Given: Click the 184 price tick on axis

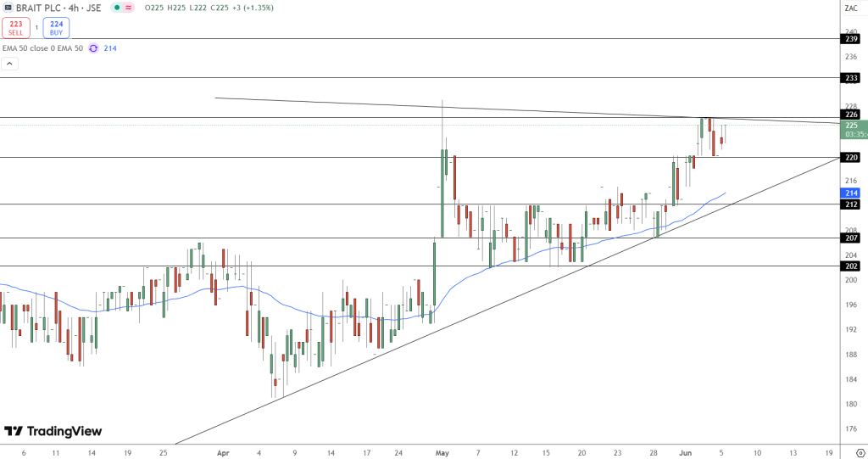Looking at the screenshot, I should pyautogui.click(x=851, y=380).
